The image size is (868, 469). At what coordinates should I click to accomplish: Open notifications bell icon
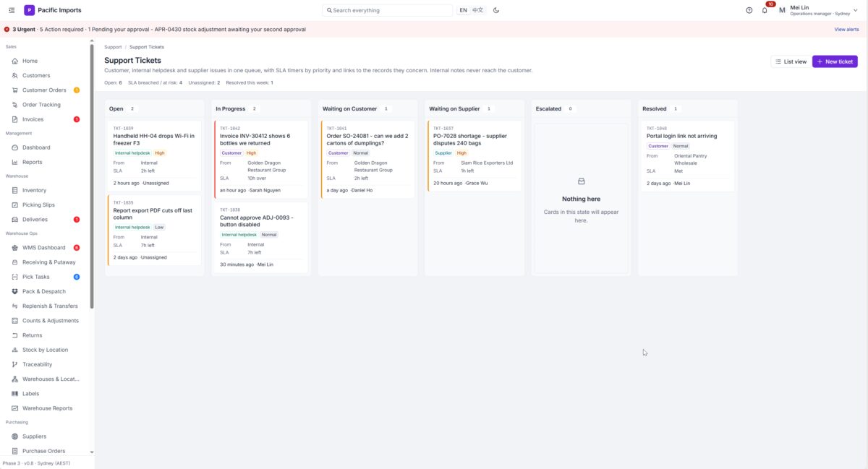[x=765, y=10]
